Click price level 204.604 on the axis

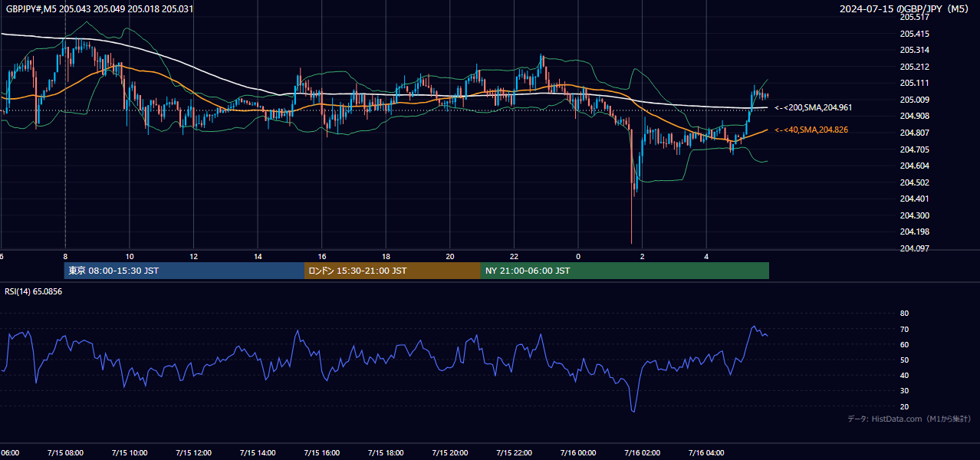pyautogui.click(x=914, y=166)
